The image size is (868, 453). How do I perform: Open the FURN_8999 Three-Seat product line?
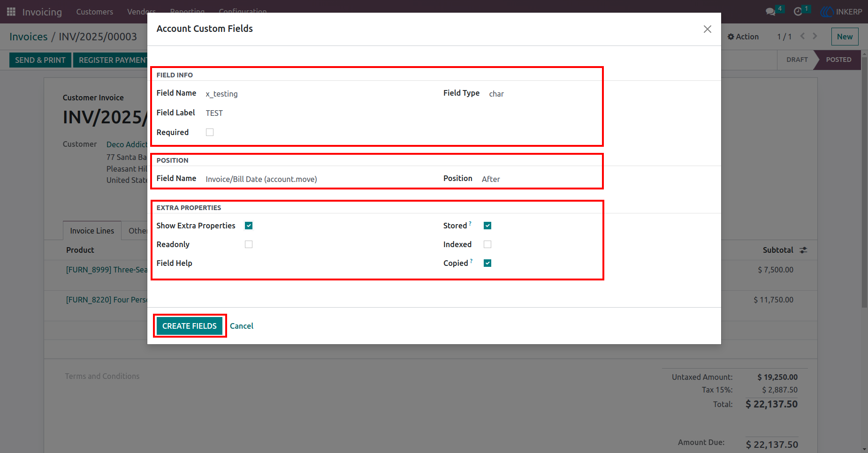click(x=107, y=270)
